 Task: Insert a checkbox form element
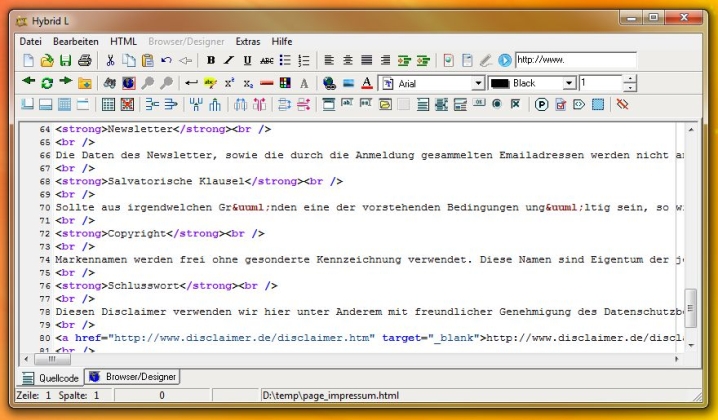515,104
